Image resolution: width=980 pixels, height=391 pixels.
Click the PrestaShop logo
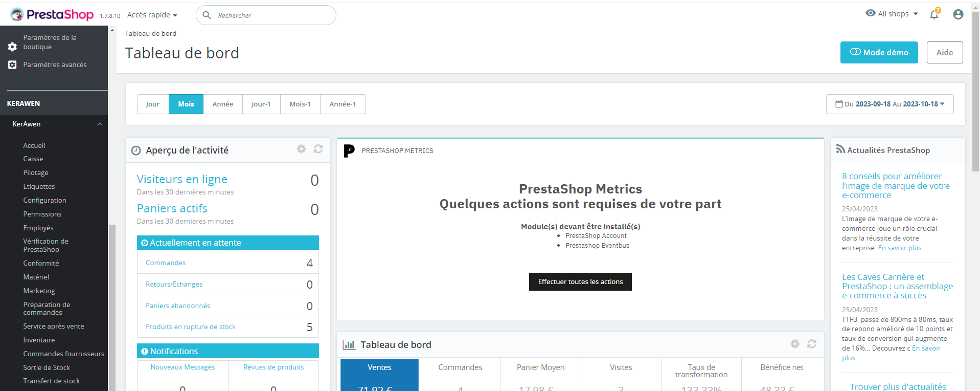52,15
